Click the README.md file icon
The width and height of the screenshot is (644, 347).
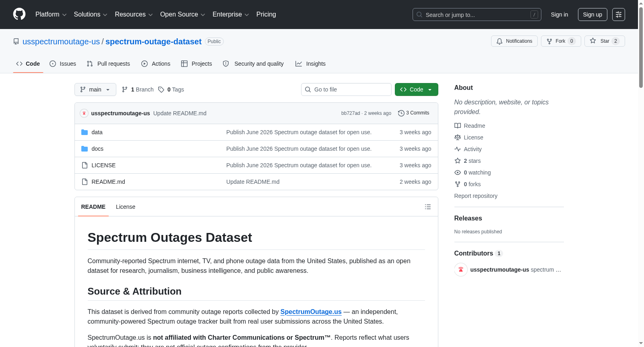(85, 182)
